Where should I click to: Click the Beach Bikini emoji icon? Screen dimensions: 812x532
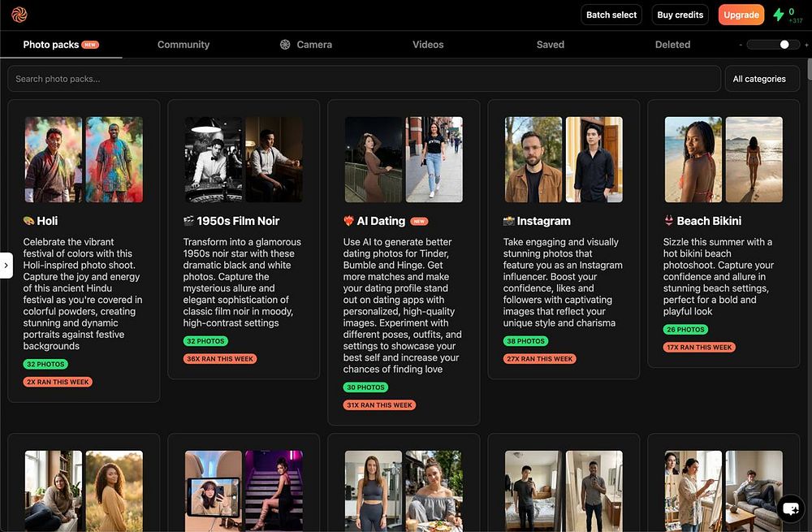tap(668, 221)
